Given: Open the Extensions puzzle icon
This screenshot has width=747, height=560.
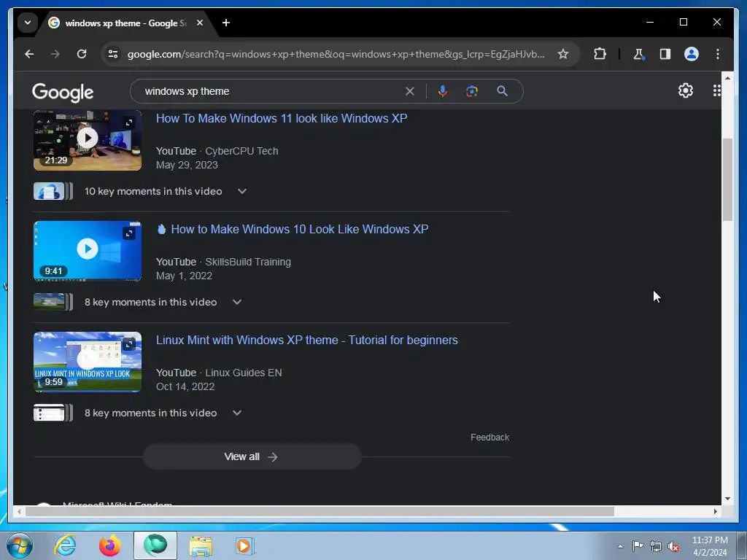Looking at the screenshot, I should tap(600, 54).
